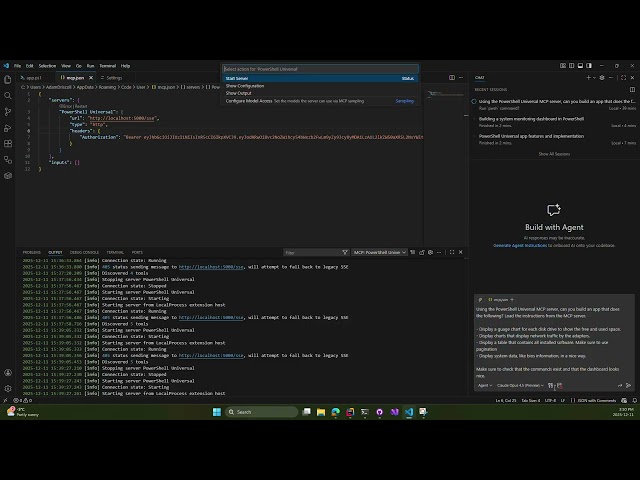
Task: Click the new chat plus icon
Action: (x=588, y=78)
